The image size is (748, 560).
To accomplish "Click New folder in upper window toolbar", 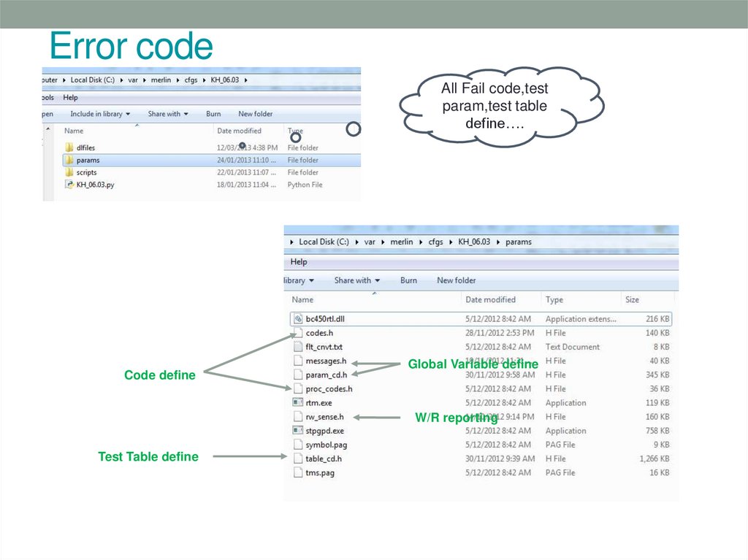I will coord(255,113).
